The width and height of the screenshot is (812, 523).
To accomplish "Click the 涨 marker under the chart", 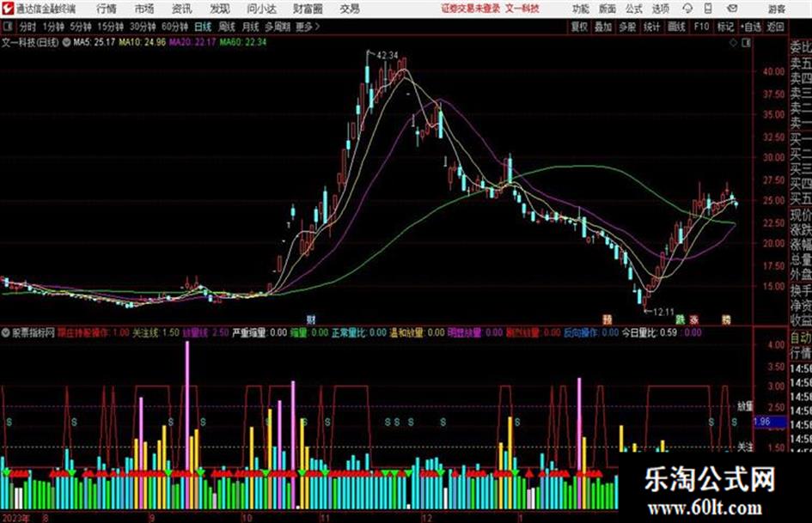I will coord(694,319).
